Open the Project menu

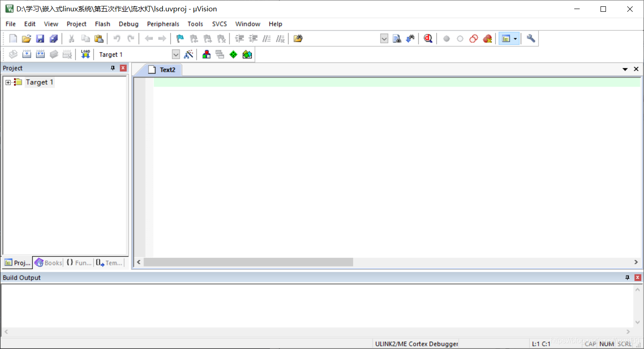(77, 24)
